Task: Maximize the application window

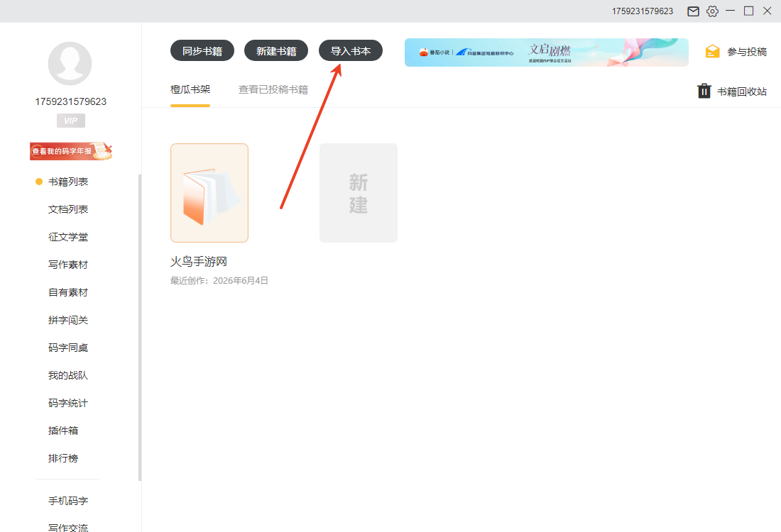Action: [x=748, y=11]
